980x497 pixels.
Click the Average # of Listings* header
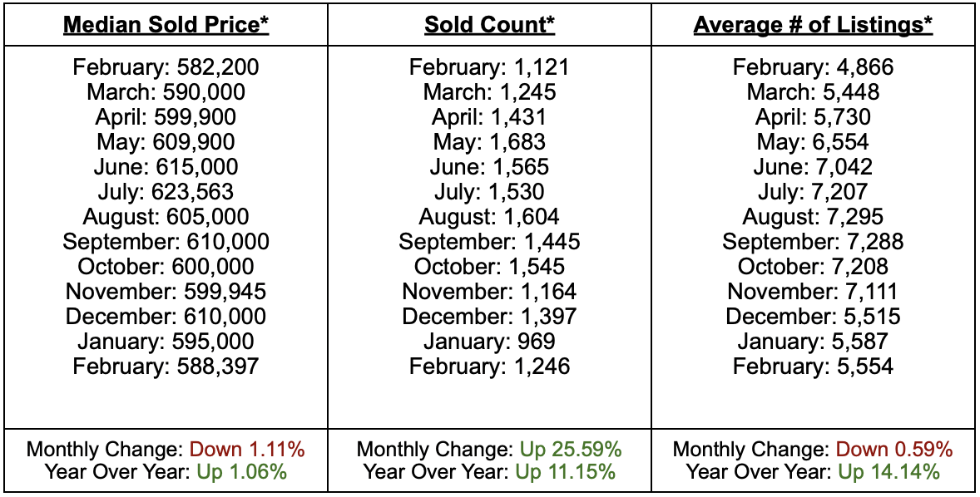[813, 25]
